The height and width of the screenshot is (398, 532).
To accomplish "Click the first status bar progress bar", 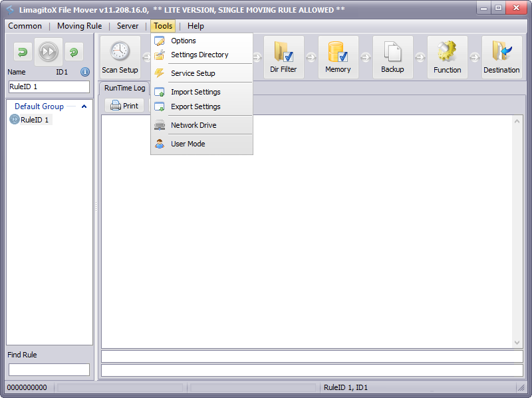I will 120,387.
